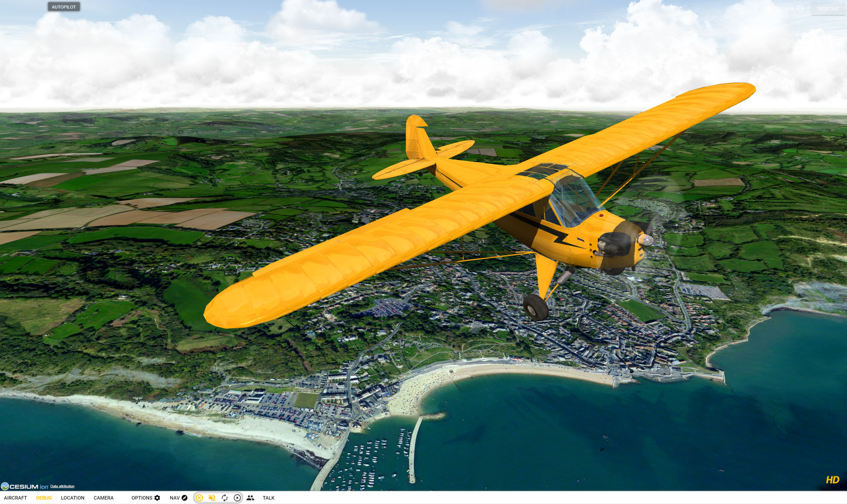Click the NAV compass icon

[x=184, y=498]
